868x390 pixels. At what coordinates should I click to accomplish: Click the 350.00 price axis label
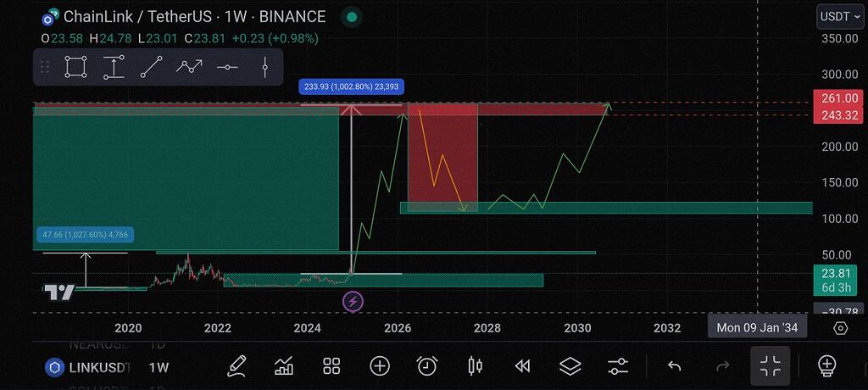(x=839, y=37)
